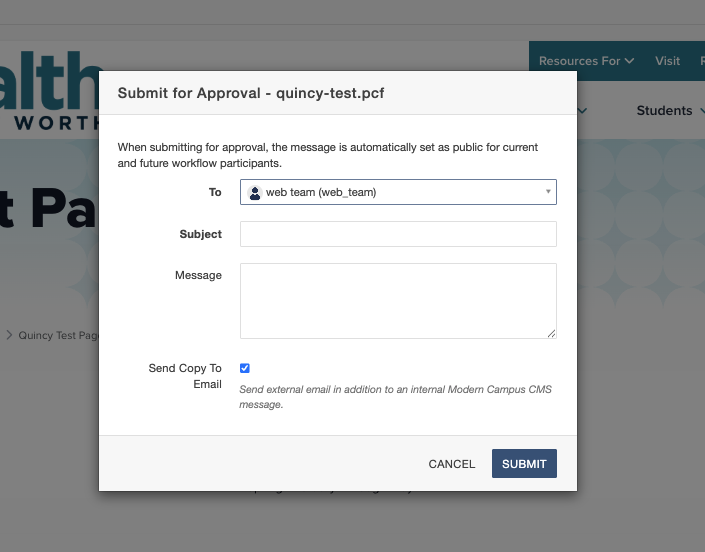The width and height of the screenshot is (705, 552).
Task: Expand the Students navigation dropdown
Action: click(670, 111)
